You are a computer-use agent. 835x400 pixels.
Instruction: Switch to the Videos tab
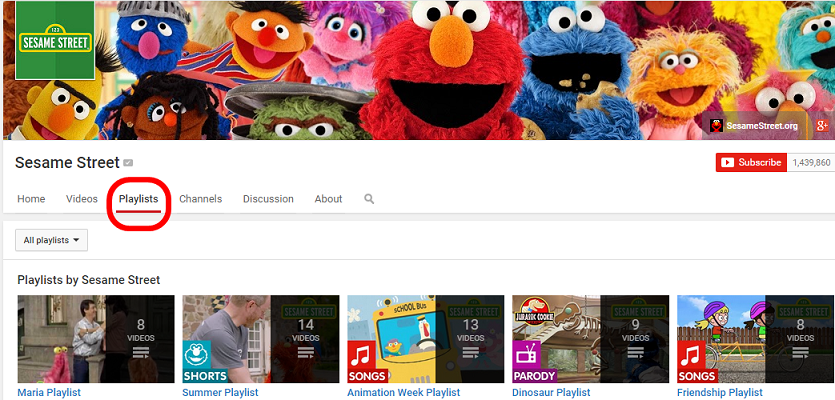coord(81,199)
